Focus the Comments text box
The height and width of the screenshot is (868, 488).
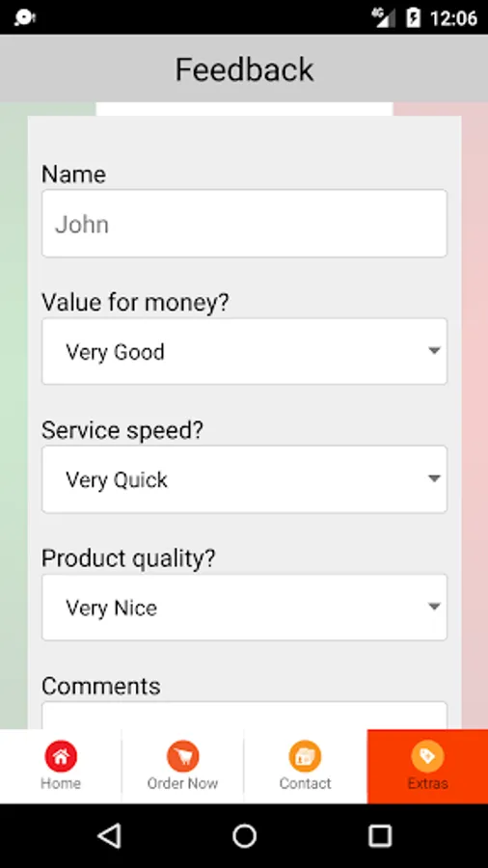point(244,716)
